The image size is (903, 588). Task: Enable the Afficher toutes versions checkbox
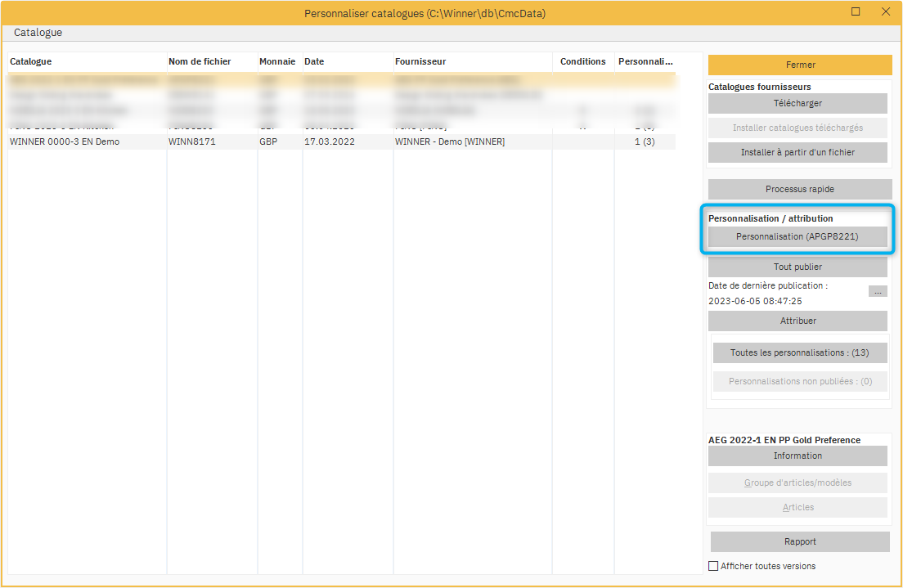714,565
